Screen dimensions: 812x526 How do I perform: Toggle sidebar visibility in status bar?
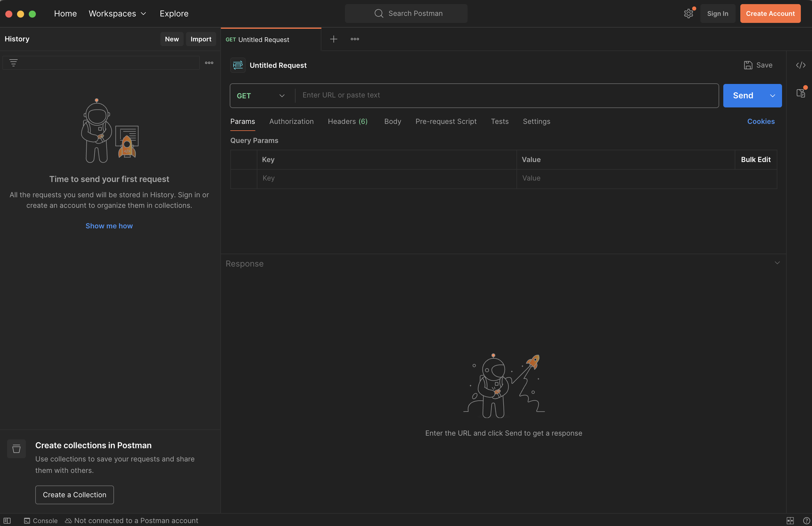click(7, 520)
